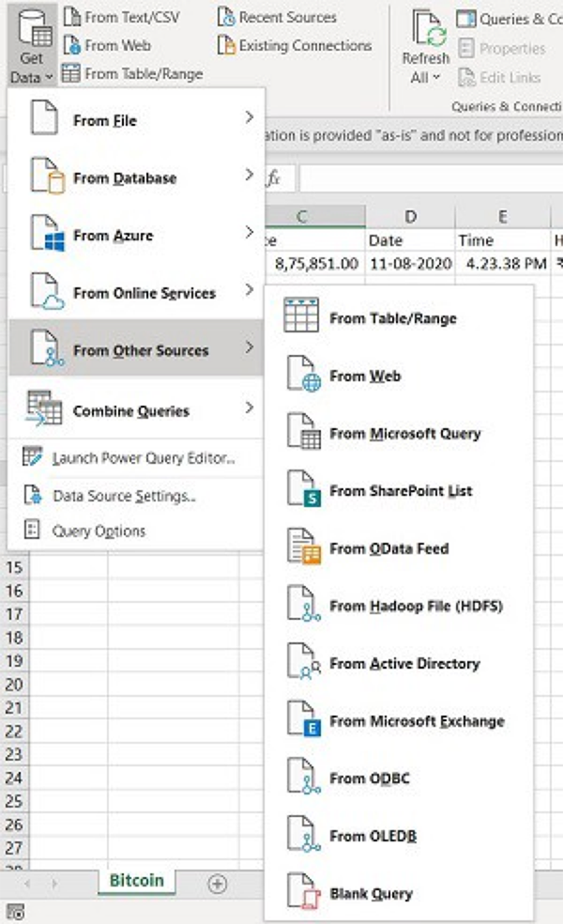Viewport: 563px width, 924px height.
Task: Launch Power Query Editor
Action: pos(143,458)
